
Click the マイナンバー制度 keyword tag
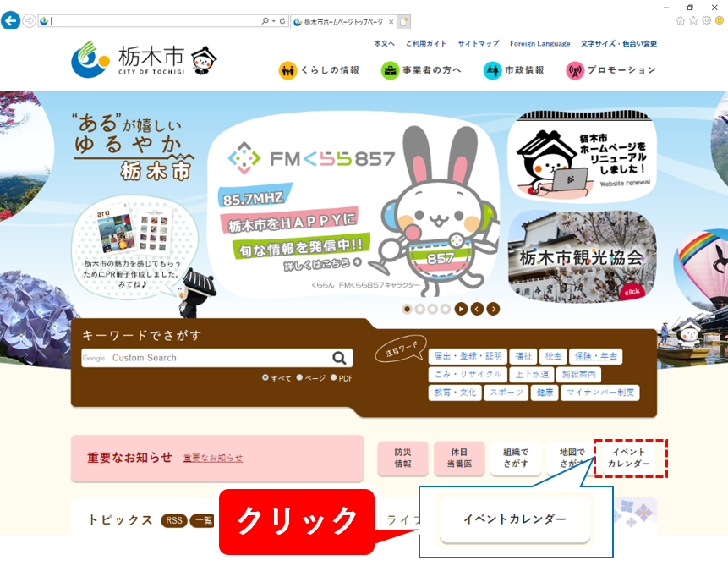pyautogui.click(x=600, y=393)
